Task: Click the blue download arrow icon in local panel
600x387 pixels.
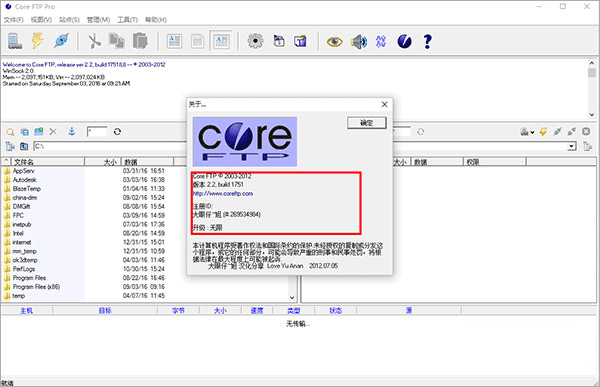Action: point(72,132)
